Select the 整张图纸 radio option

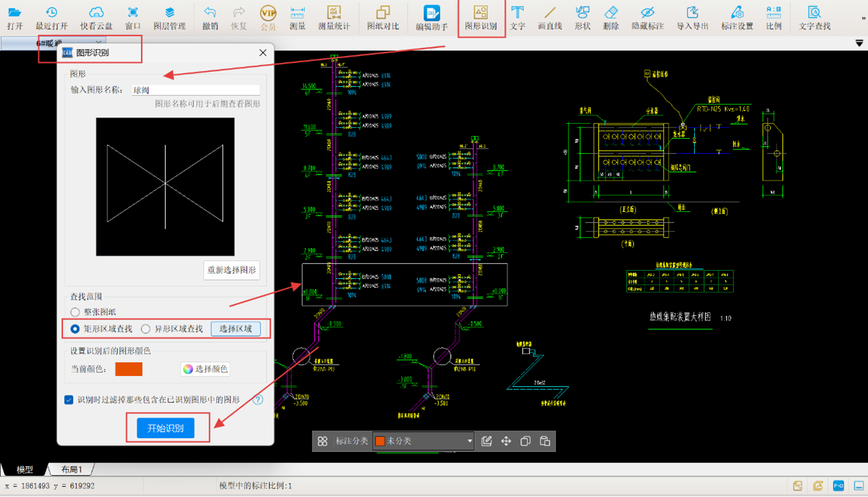tap(75, 312)
